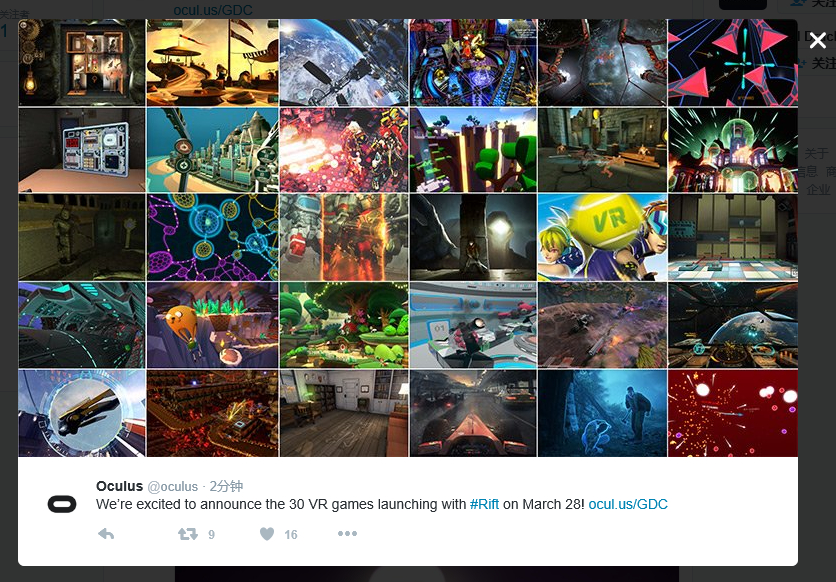The width and height of the screenshot is (836, 582).
Task: Reply to the Oculus tweet
Action: click(x=106, y=534)
